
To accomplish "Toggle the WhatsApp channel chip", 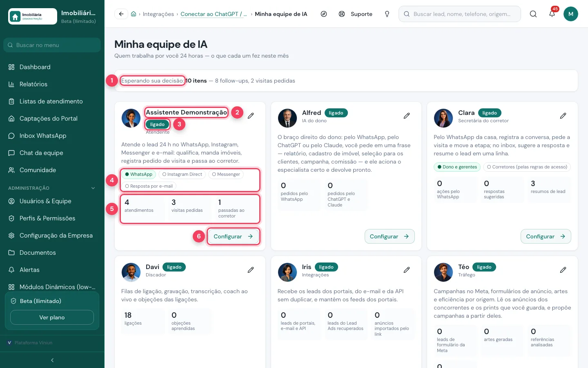I will (139, 174).
